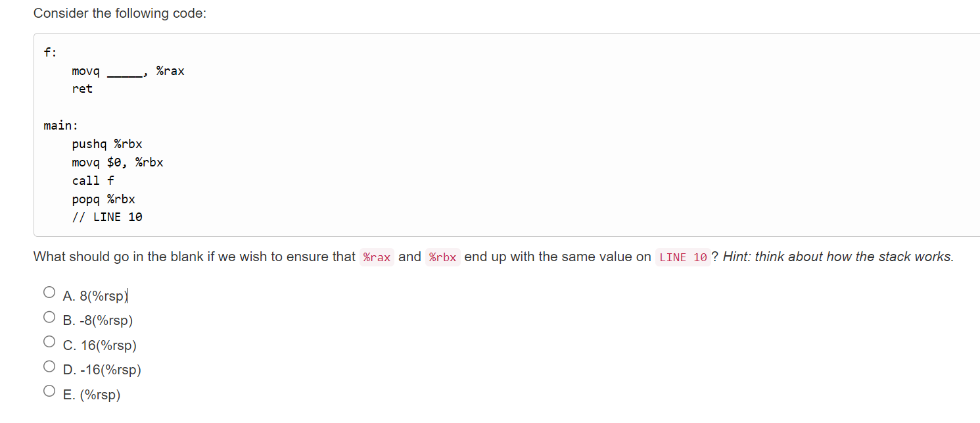Image resolution: width=980 pixels, height=423 pixels.
Task: Click the f: label in the code block
Action: click(x=48, y=52)
